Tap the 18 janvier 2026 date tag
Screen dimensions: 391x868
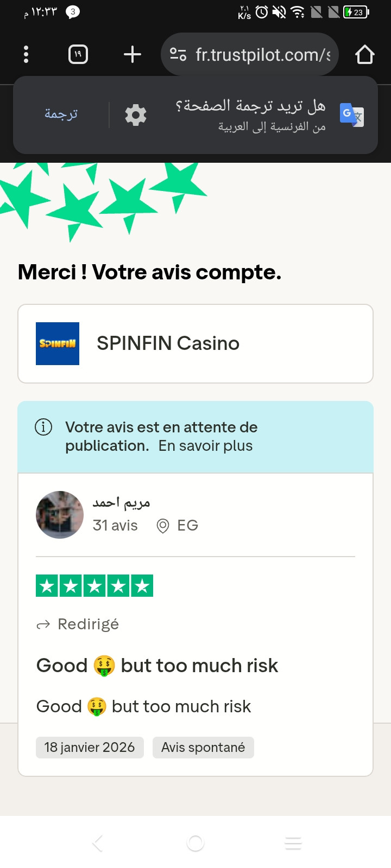(x=90, y=748)
